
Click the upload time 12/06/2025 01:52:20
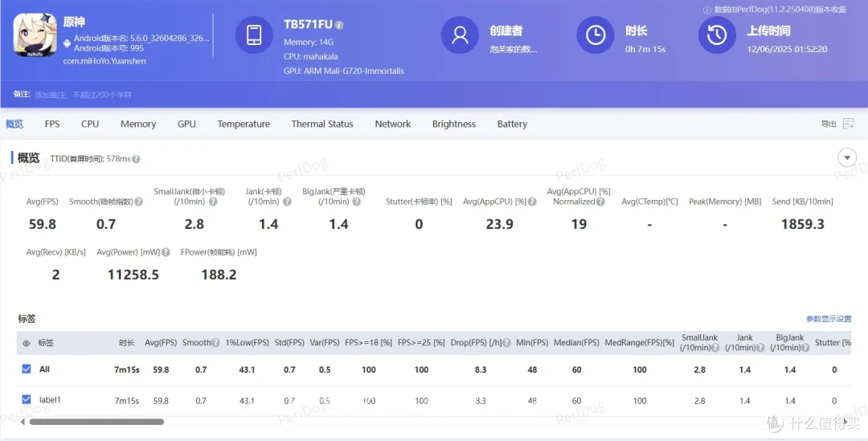(787, 49)
